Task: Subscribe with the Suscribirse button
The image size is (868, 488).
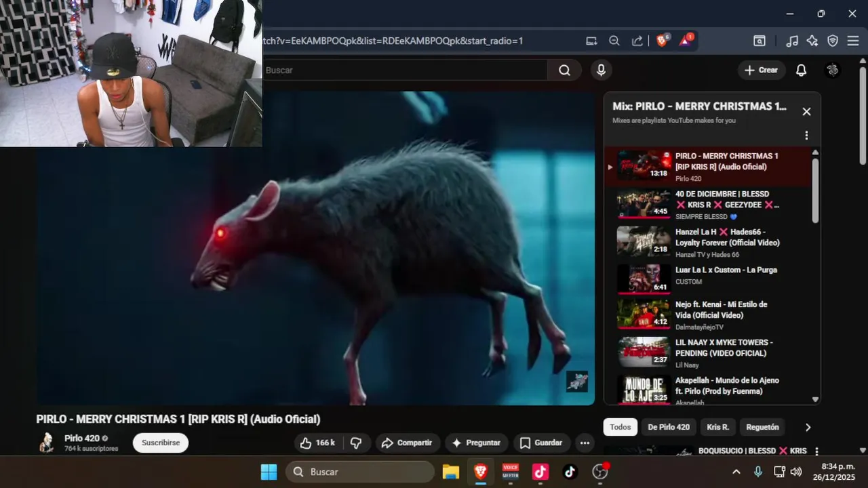Action: tap(161, 443)
